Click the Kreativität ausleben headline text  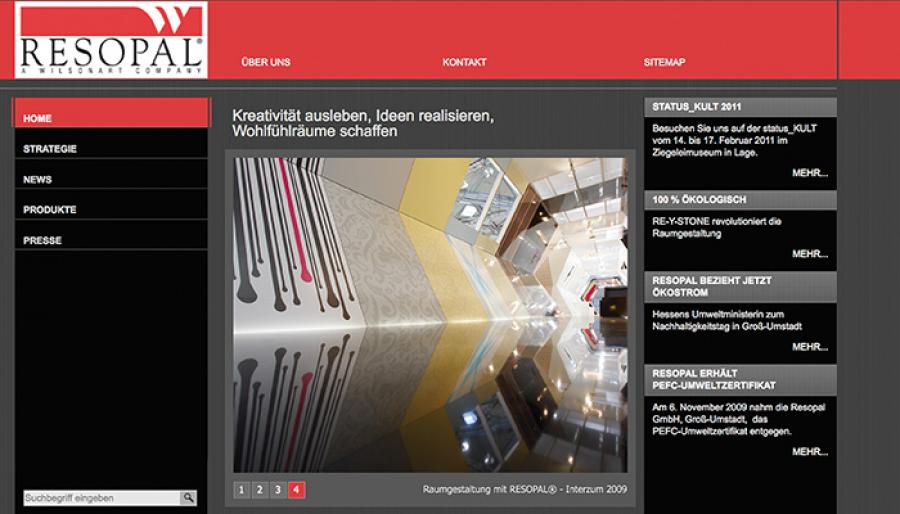coord(363,123)
